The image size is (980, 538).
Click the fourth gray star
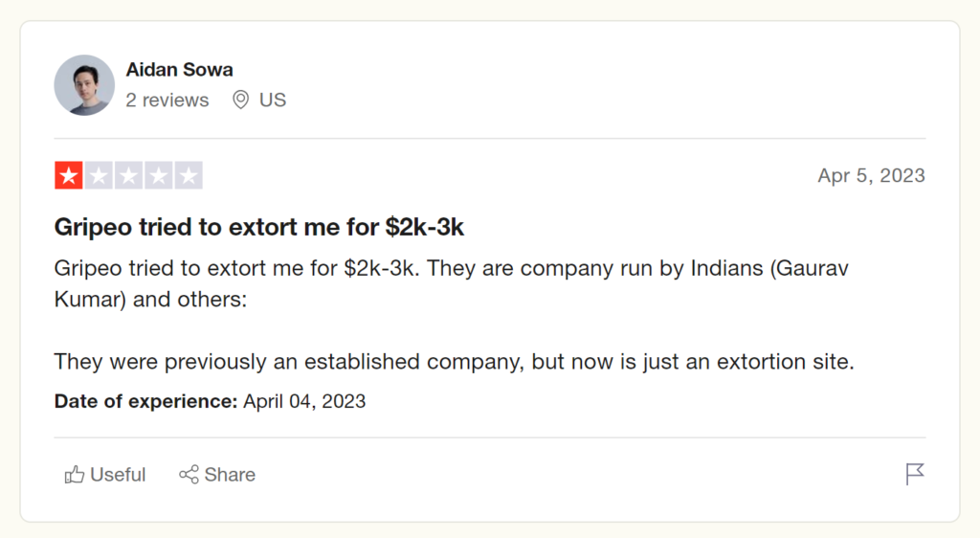158,176
